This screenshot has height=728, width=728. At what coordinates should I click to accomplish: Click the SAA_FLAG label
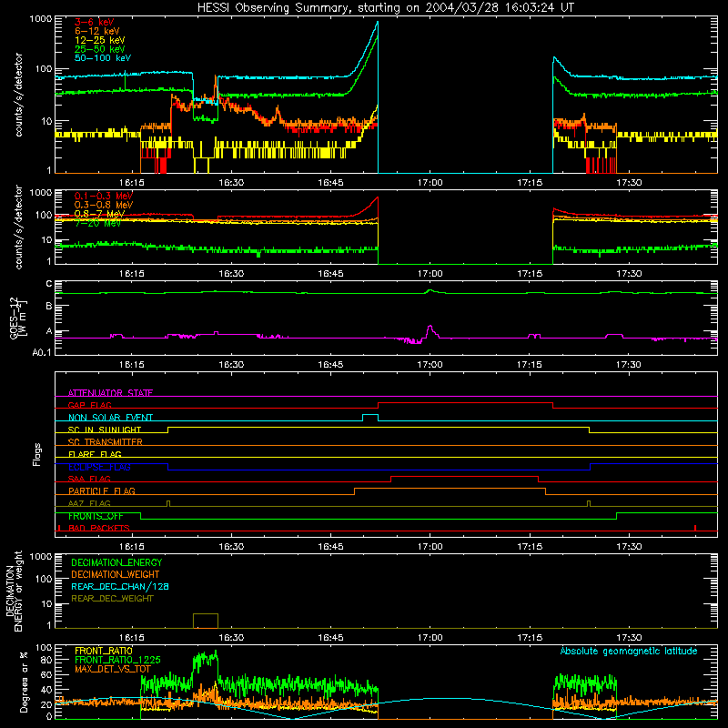(x=89, y=479)
